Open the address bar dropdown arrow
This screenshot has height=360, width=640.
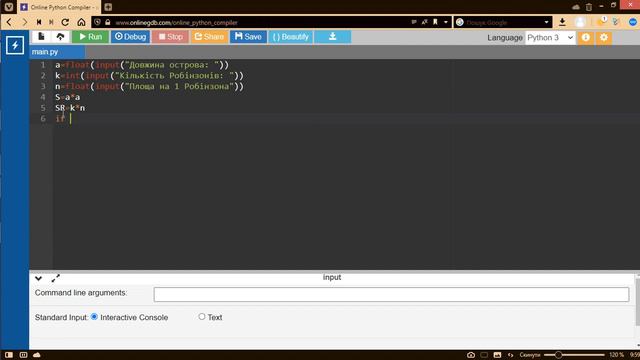coord(446,22)
